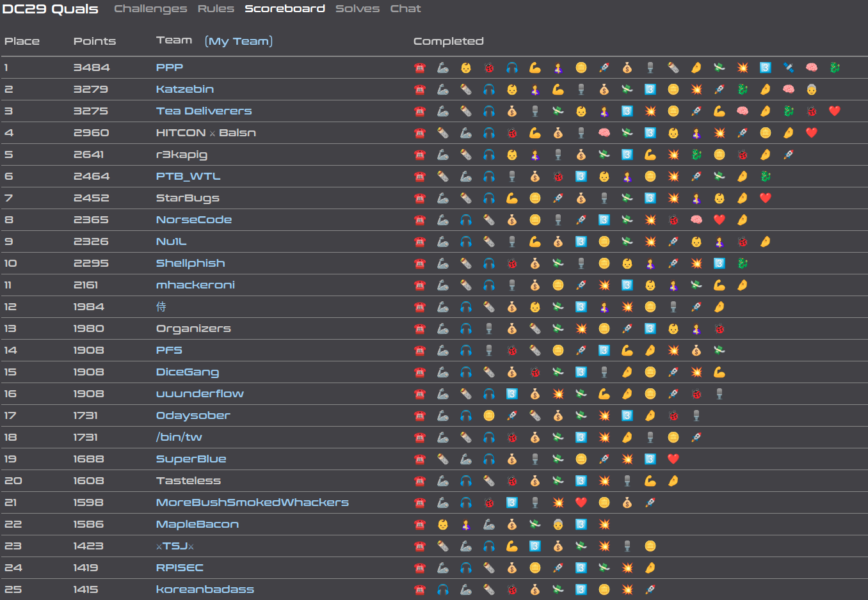Click the satellite emoji in PPP's row

click(x=789, y=68)
